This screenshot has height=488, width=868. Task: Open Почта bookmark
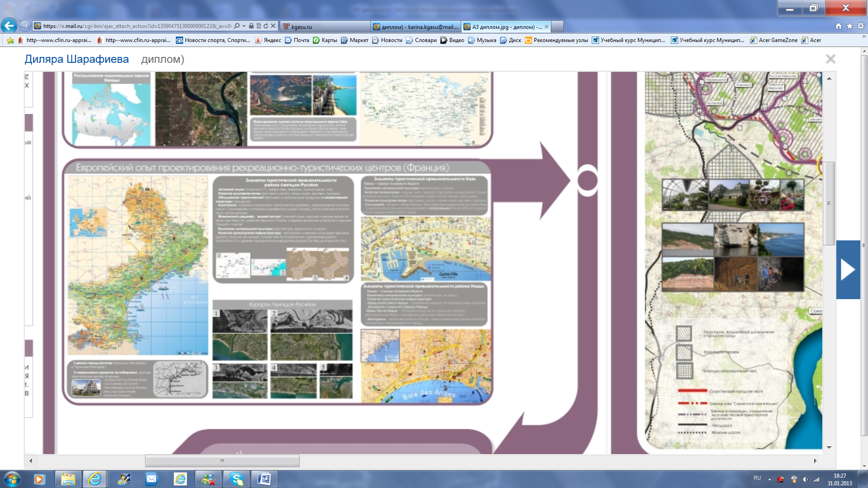pyautogui.click(x=297, y=40)
